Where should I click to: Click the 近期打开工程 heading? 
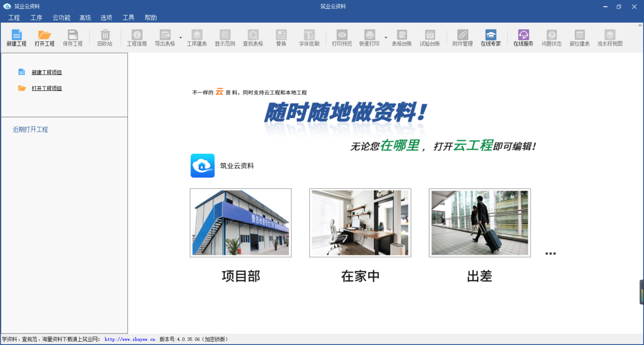30,130
